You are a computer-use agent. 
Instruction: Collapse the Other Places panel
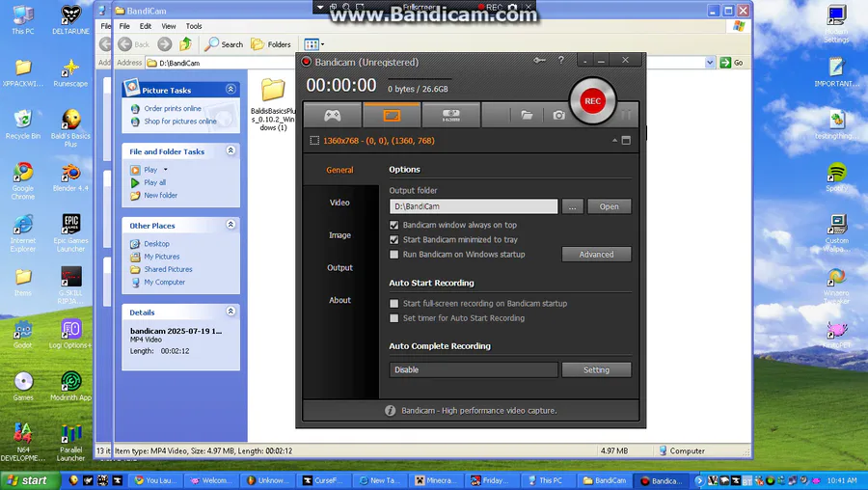pyautogui.click(x=231, y=224)
